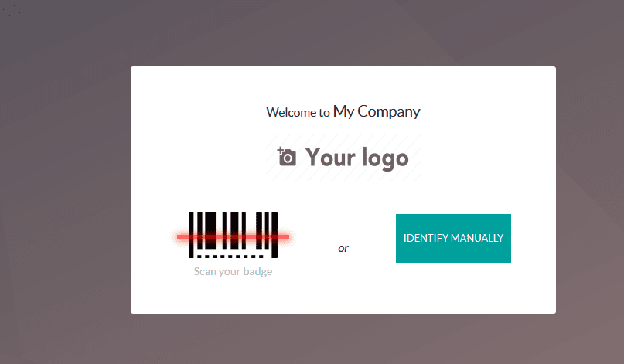Click the plus sign on the camera icon
The image size is (624, 364).
tap(281, 149)
